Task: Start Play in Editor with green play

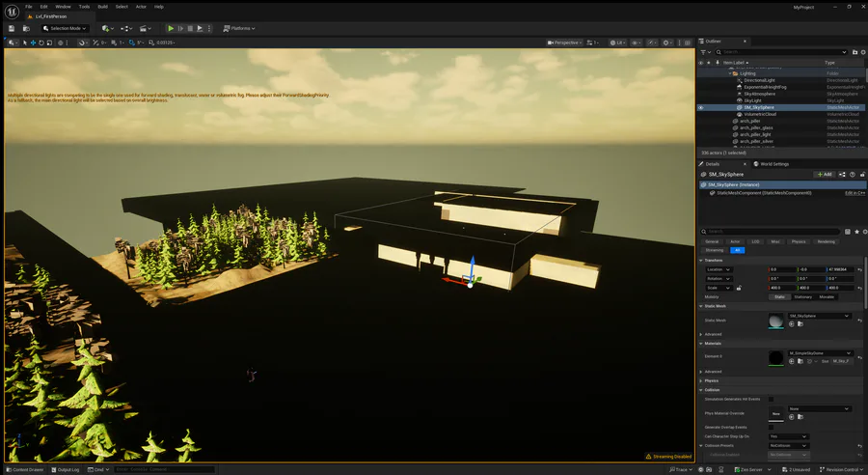Action: [171, 28]
